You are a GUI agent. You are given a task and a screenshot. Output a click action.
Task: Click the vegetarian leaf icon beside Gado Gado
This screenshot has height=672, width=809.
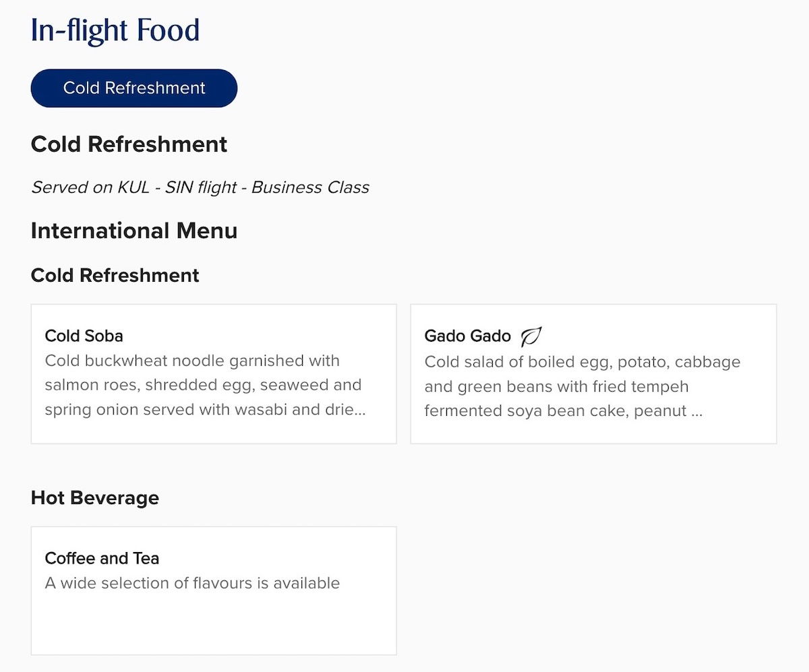click(531, 336)
